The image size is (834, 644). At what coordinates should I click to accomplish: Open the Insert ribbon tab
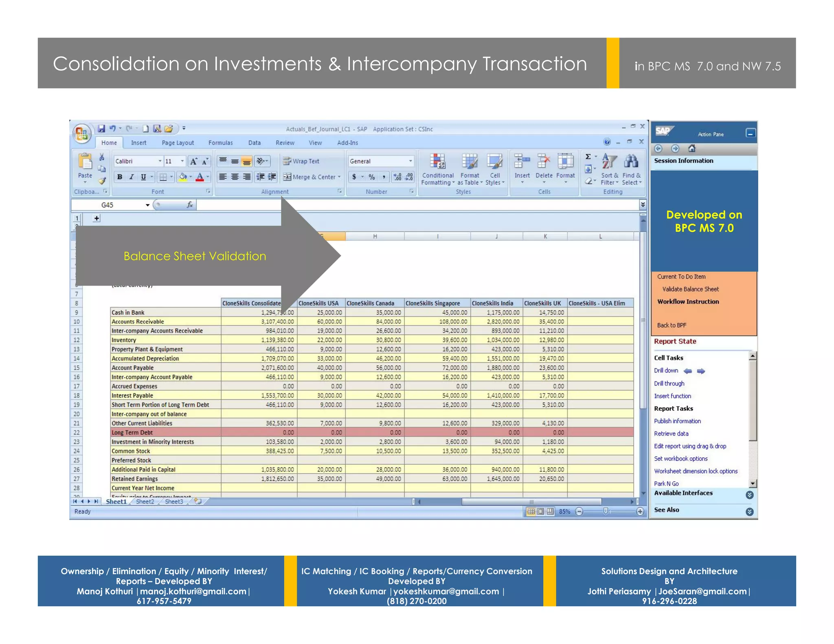(138, 143)
